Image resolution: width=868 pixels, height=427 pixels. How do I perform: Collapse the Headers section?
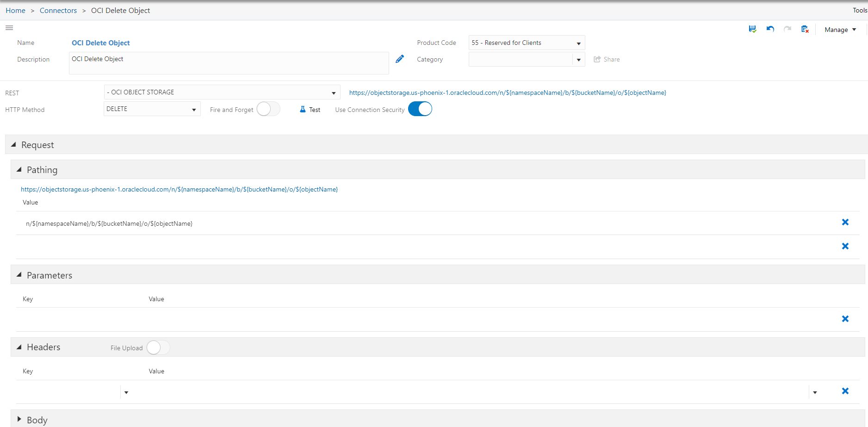tap(19, 347)
